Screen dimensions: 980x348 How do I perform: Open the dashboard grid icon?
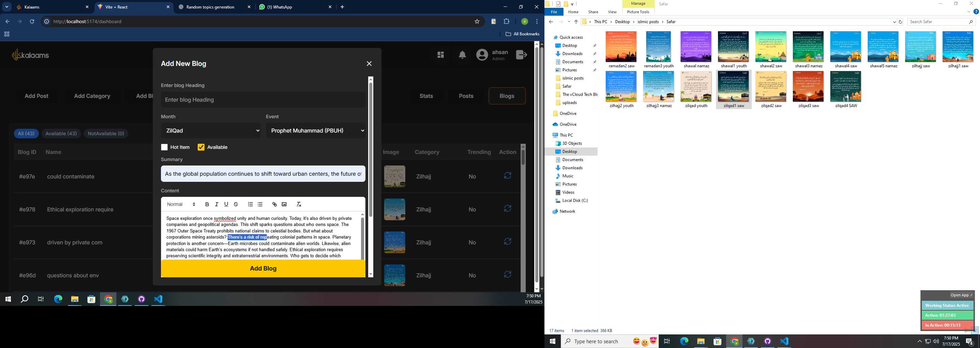441,55
